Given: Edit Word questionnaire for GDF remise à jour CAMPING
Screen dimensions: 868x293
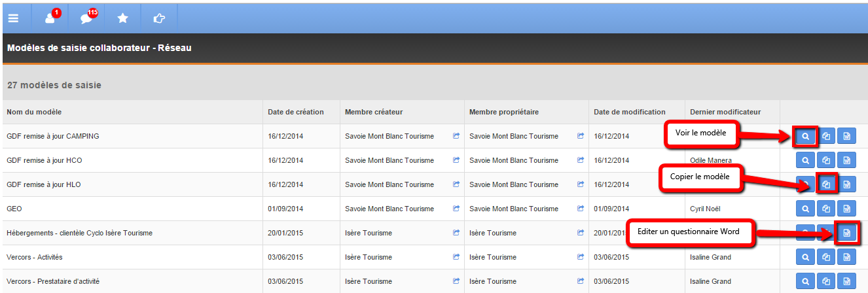Looking at the screenshot, I should (x=847, y=136).
